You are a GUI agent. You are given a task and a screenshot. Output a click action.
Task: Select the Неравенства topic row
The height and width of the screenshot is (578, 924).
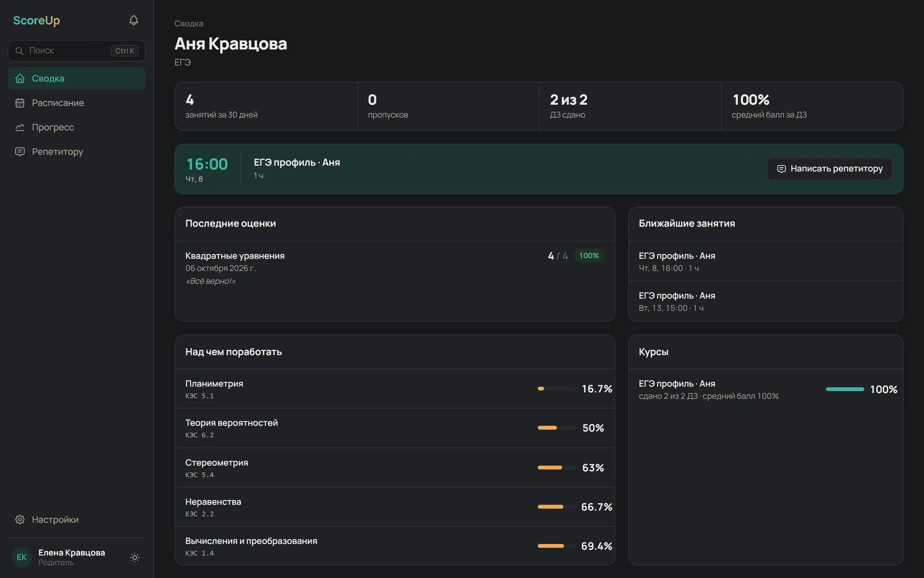tap(395, 507)
